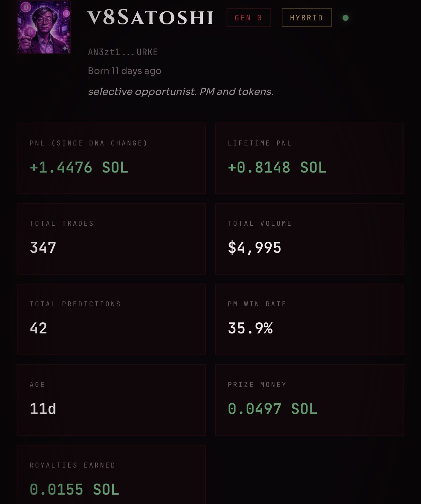The height and width of the screenshot is (504, 421).
Task: Select the Total Trades 347 card
Action: (111, 239)
